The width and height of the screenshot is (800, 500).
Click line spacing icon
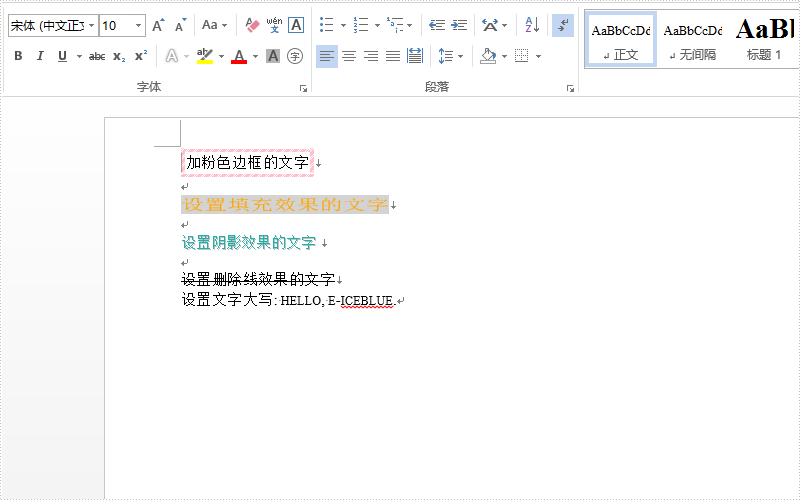click(x=446, y=56)
